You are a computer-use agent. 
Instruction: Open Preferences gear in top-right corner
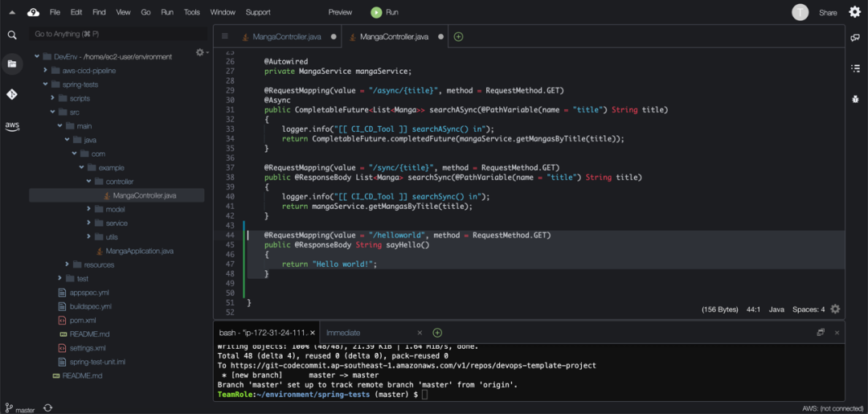pos(854,12)
